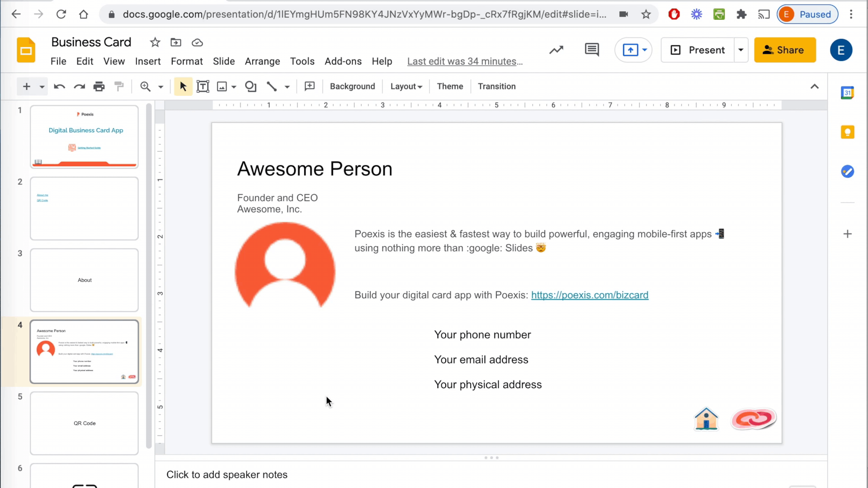Image resolution: width=868 pixels, height=488 pixels.
Task: Open the Google account avatar E
Action: point(841,50)
